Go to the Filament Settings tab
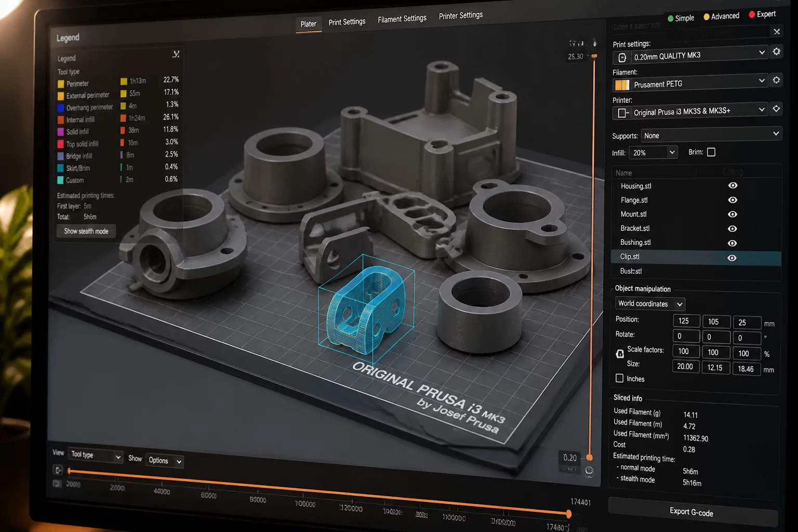Screen dimensions: 798x532 click(402, 19)
